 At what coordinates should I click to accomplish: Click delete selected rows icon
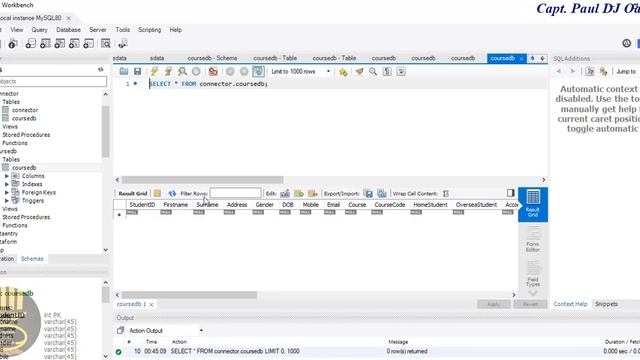click(313, 193)
